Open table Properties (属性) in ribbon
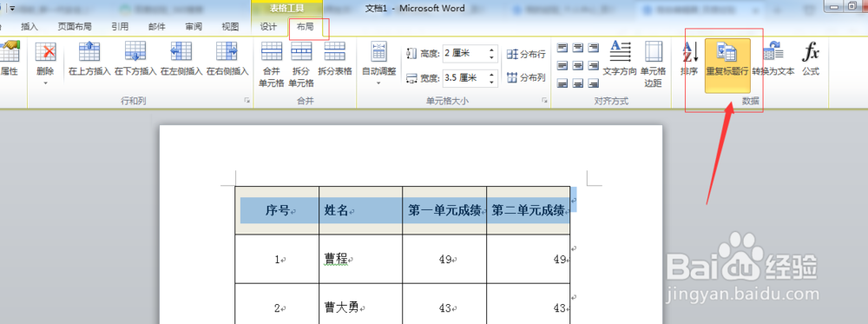Image resolution: width=868 pixels, height=324 pixels. (9, 58)
